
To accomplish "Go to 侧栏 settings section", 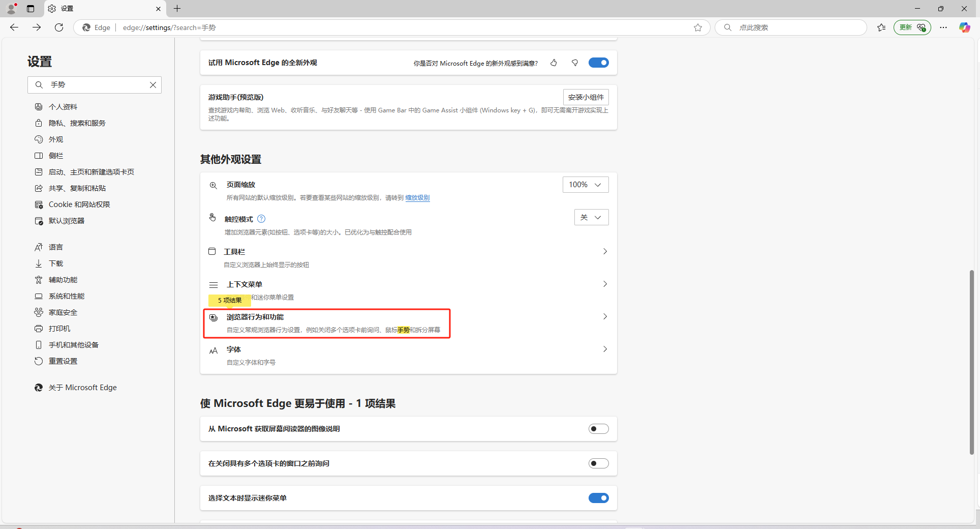I will (x=56, y=156).
